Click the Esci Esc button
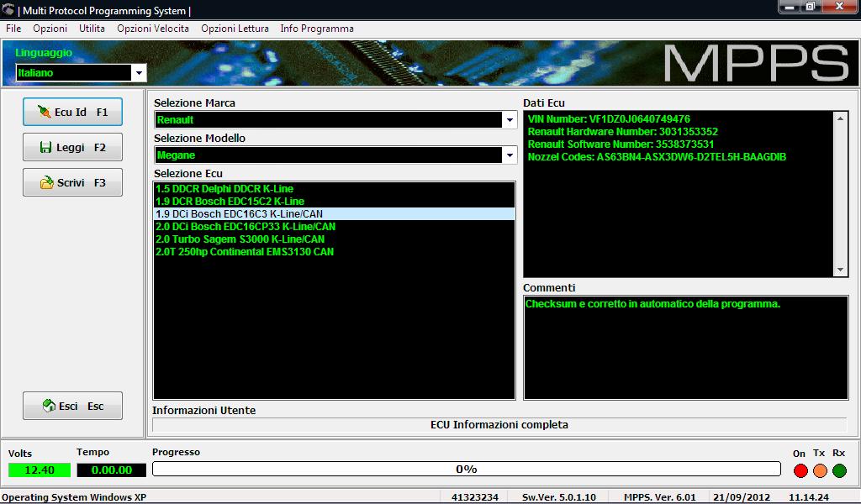 72,406
